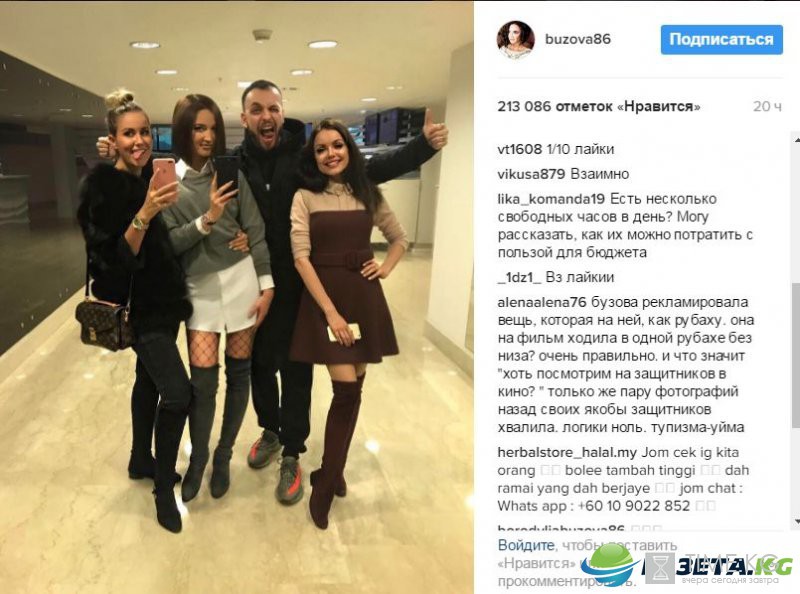
Task: Click the Войдите login link
Action: point(526,545)
